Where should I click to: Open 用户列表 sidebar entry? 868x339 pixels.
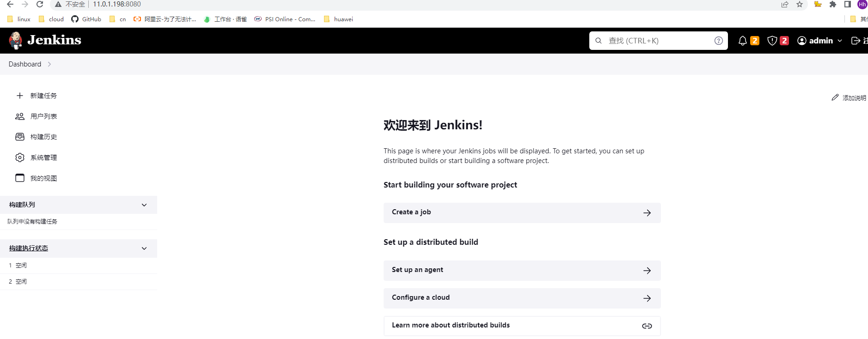point(43,116)
